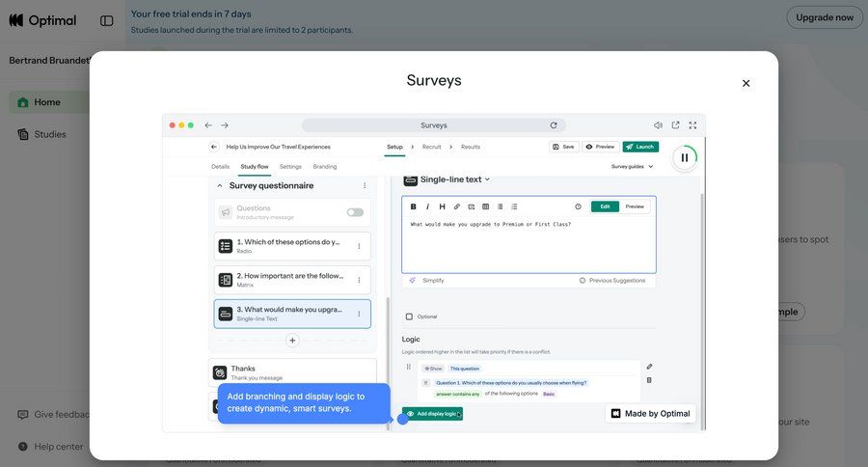Click Preview button next to Launch
Image resolution: width=868 pixels, height=467 pixels.
point(600,147)
